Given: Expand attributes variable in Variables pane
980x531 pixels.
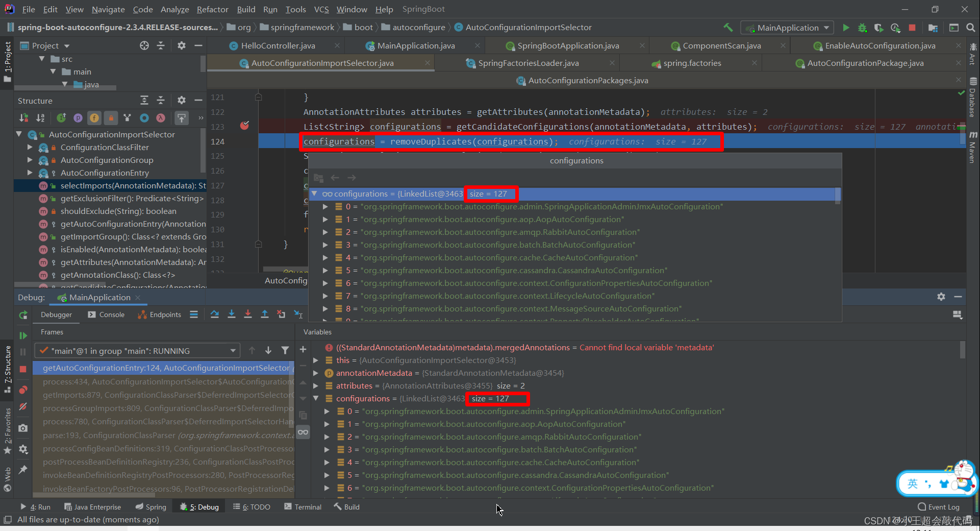Looking at the screenshot, I should point(316,385).
